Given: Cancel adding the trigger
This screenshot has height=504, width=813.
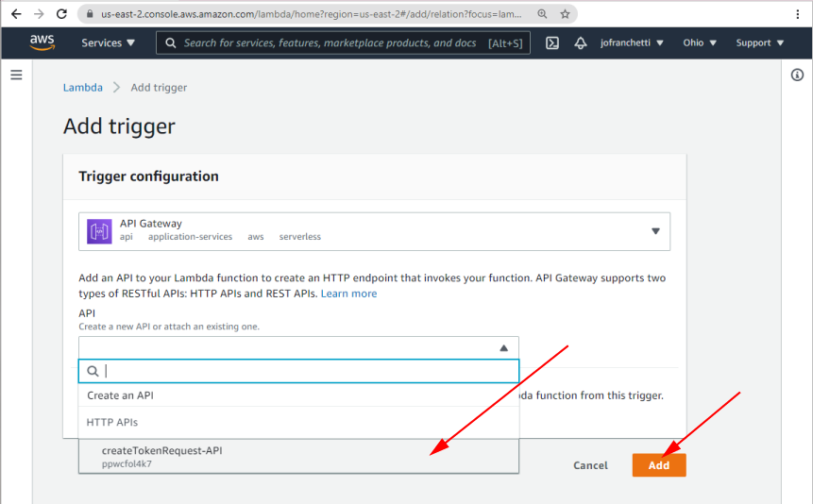Looking at the screenshot, I should pyautogui.click(x=590, y=465).
